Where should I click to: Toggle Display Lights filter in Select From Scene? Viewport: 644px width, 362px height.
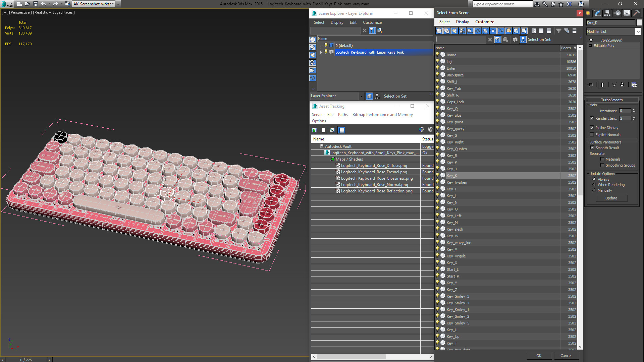(x=454, y=31)
